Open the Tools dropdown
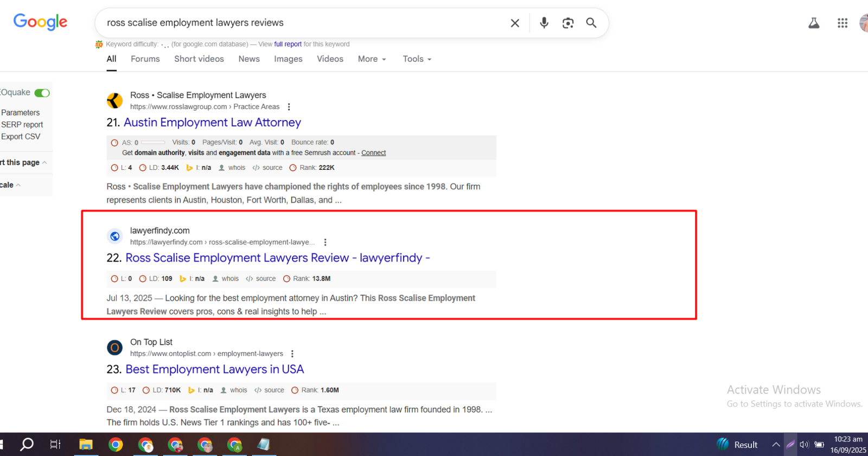This screenshot has height=456, width=868. tap(417, 59)
